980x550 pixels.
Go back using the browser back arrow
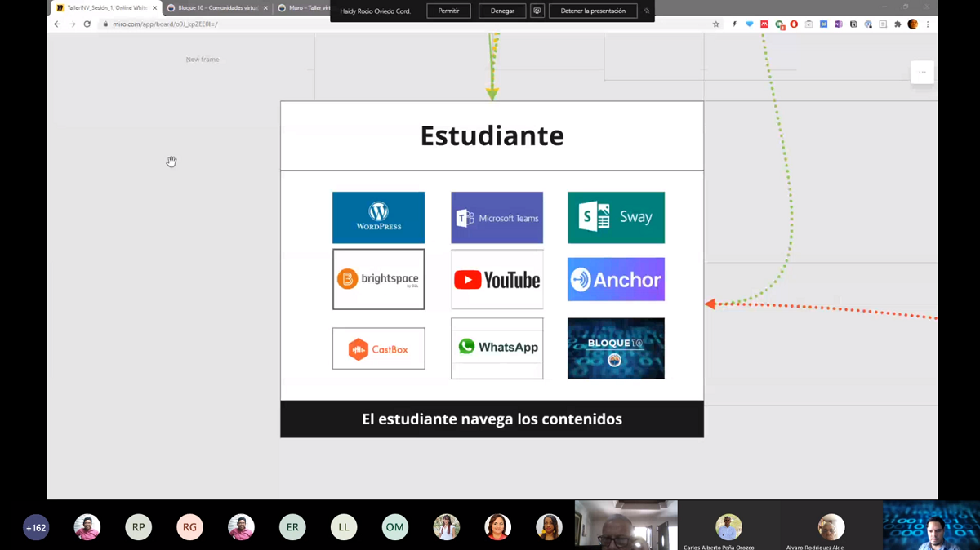(x=57, y=24)
